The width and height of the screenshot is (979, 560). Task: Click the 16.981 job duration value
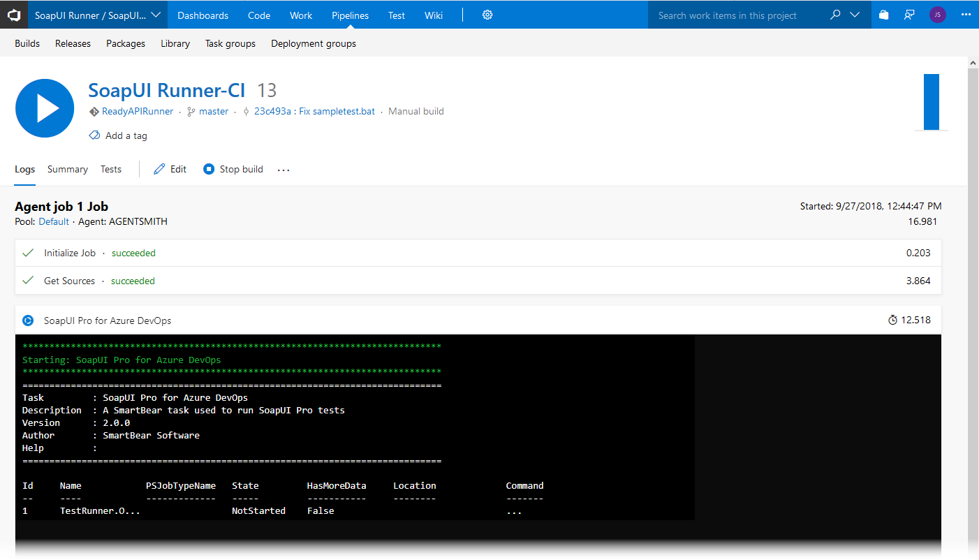click(x=922, y=221)
